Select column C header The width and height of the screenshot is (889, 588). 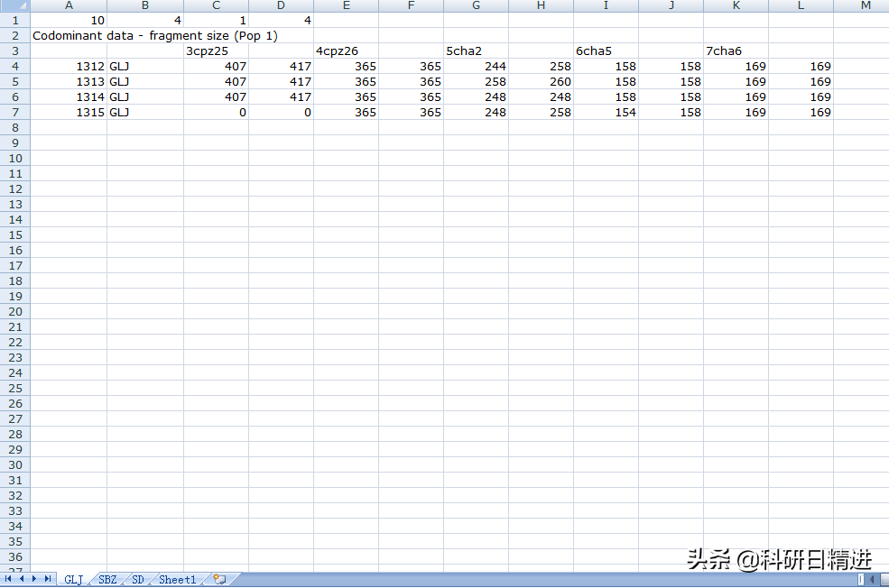pyautogui.click(x=216, y=5)
